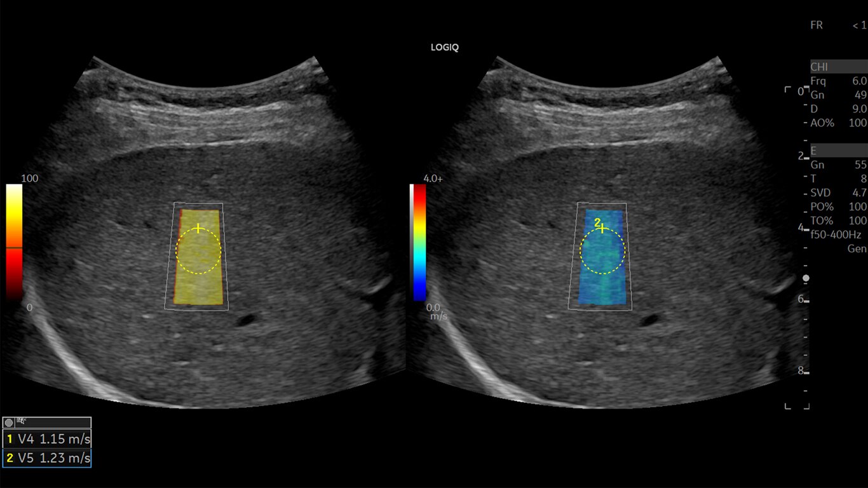Click the yellow crosshair on the left ROI
The image size is (868, 488).
199,227
